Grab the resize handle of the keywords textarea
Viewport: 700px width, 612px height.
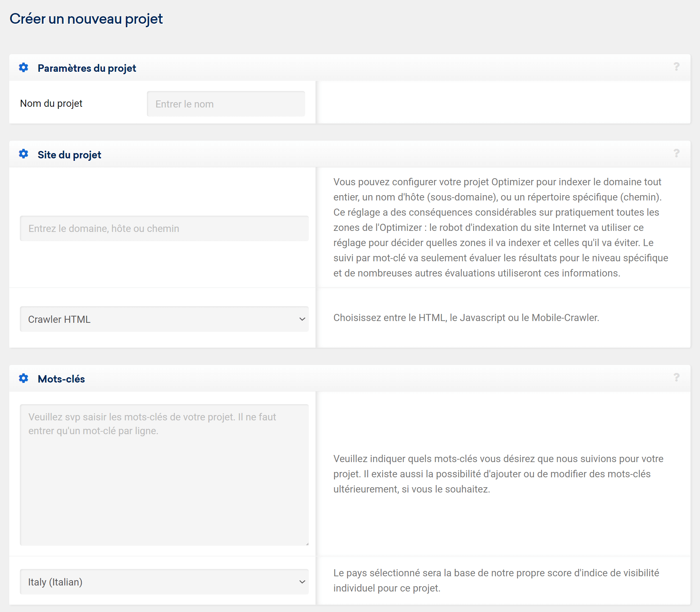pyautogui.click(x=307, y=543)
